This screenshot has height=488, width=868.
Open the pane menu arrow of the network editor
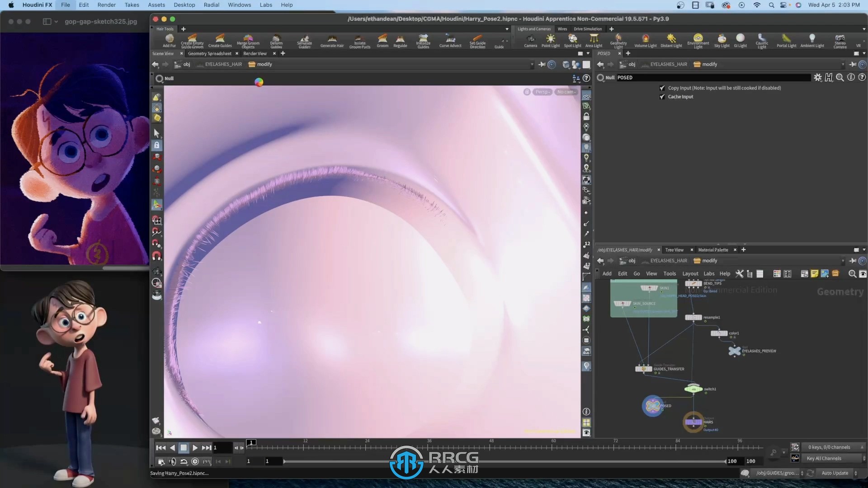click(x=864, y=250)
